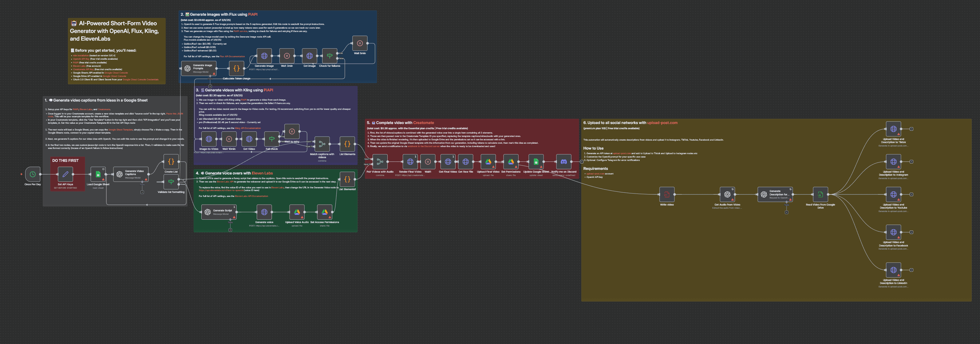Open the upload-post.com link in section 6 title
980x344 pixels.
(662, 123)
